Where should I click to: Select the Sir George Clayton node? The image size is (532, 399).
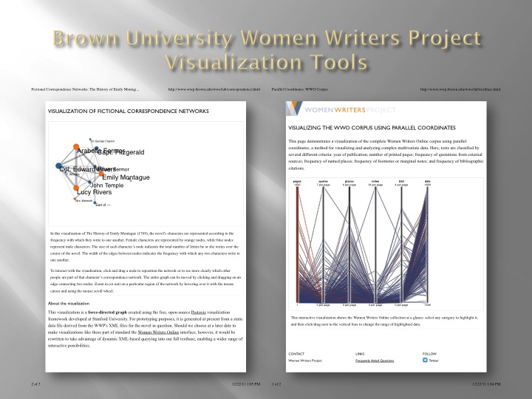[89, 140]
